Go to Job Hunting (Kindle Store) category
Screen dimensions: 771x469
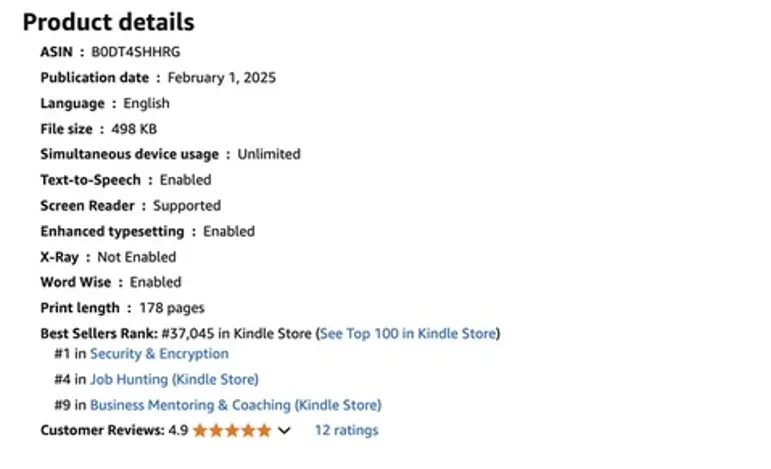tap(174, 380)
